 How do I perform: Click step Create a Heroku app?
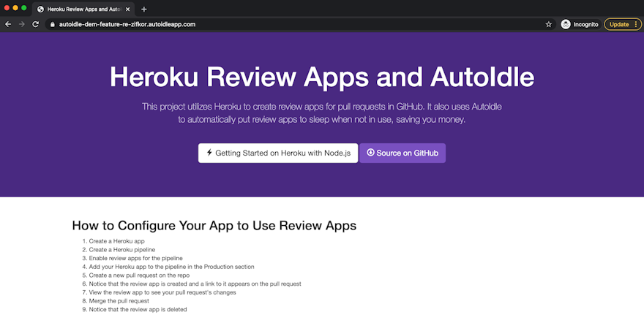(116, 241)
